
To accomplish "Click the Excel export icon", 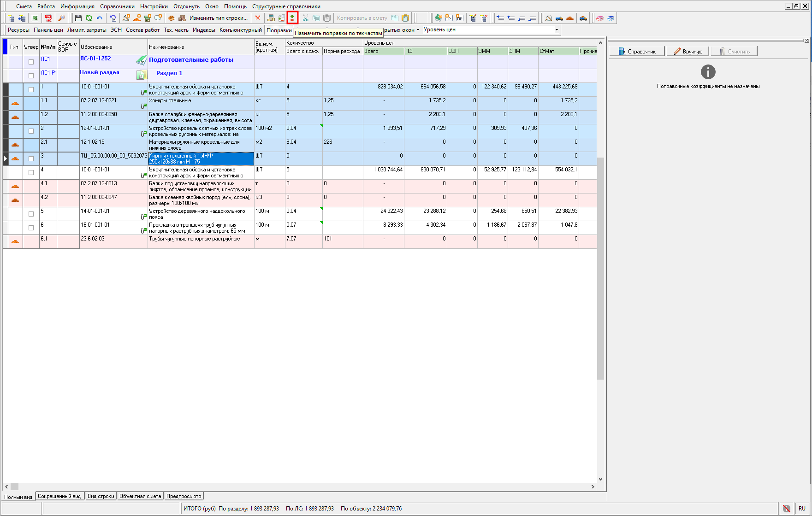I will (x=35, y=18).
